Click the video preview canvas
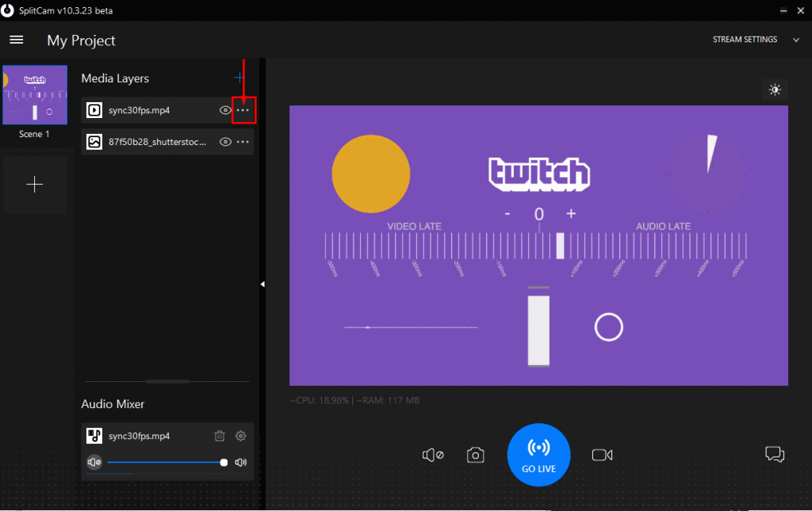Image resolution: width=812 pixels, height=511 pixels. pos(538,246)
